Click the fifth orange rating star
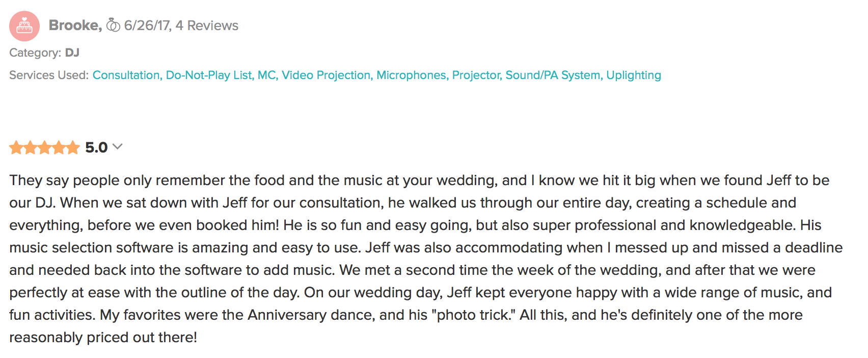Screen dimensions: 868x358 click(73, 147)
